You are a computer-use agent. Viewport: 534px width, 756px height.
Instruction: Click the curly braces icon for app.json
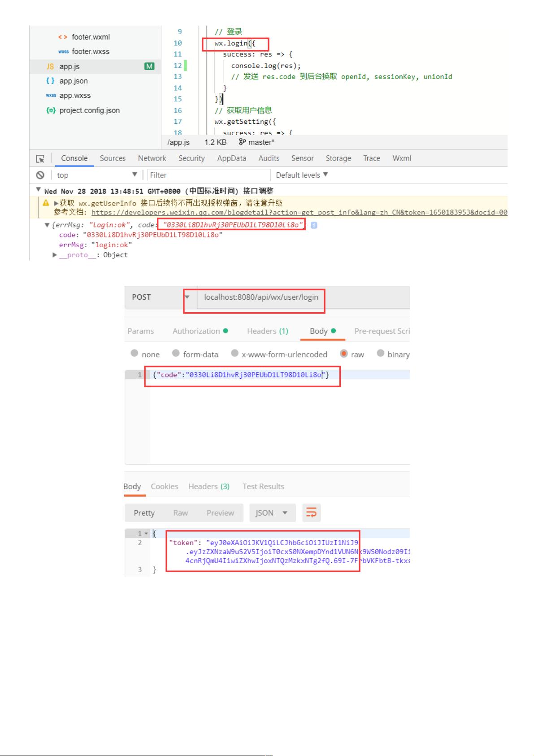(x=50, y=81)
